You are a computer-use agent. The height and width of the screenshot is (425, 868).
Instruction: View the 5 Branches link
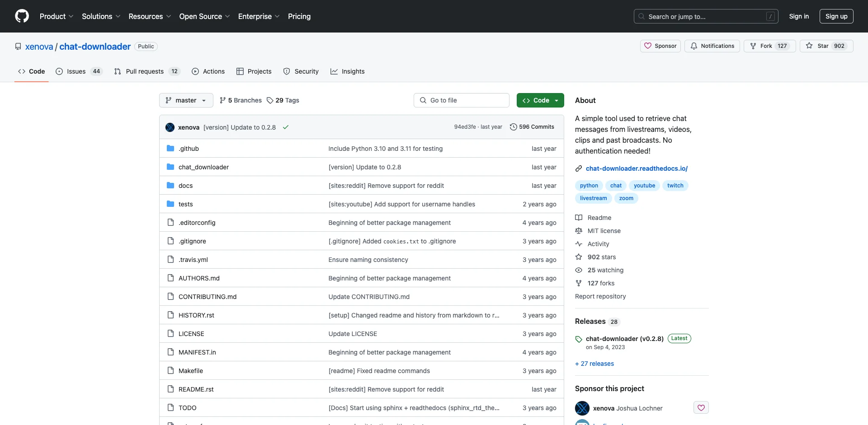[241, 100]
